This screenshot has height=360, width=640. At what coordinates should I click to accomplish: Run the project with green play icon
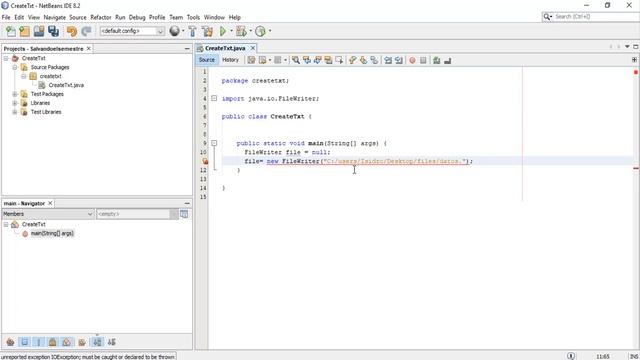[x=222, y=31]
